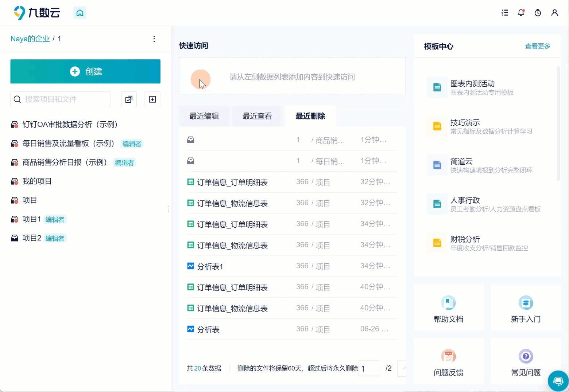Click 查看更多 in 模板中心
The width and height of the screenshot is (569, 392).
point(538,46)
